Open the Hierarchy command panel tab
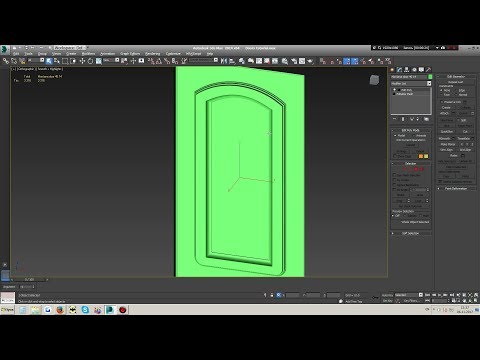Image resolution: width=480 pixels, height=360 pixels. click(x=407, y=70)
